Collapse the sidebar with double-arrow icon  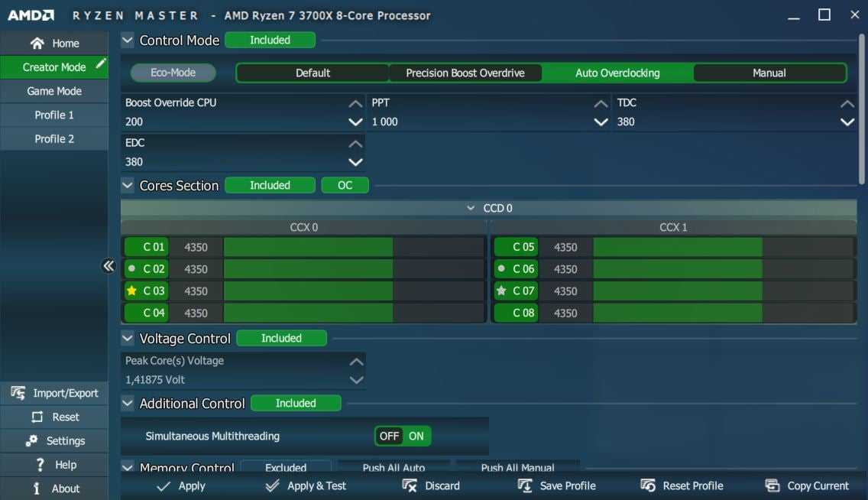tap(108, 266)
